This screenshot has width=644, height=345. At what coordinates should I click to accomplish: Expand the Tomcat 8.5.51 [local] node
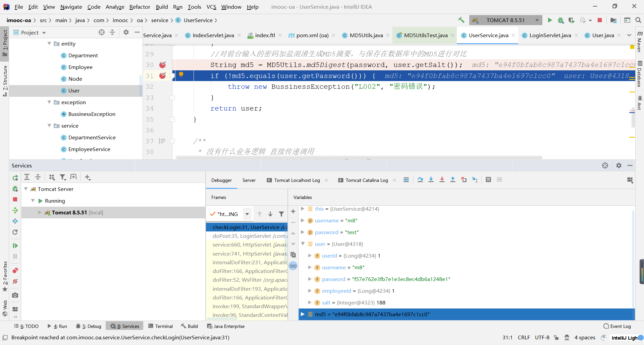(40, 212)
